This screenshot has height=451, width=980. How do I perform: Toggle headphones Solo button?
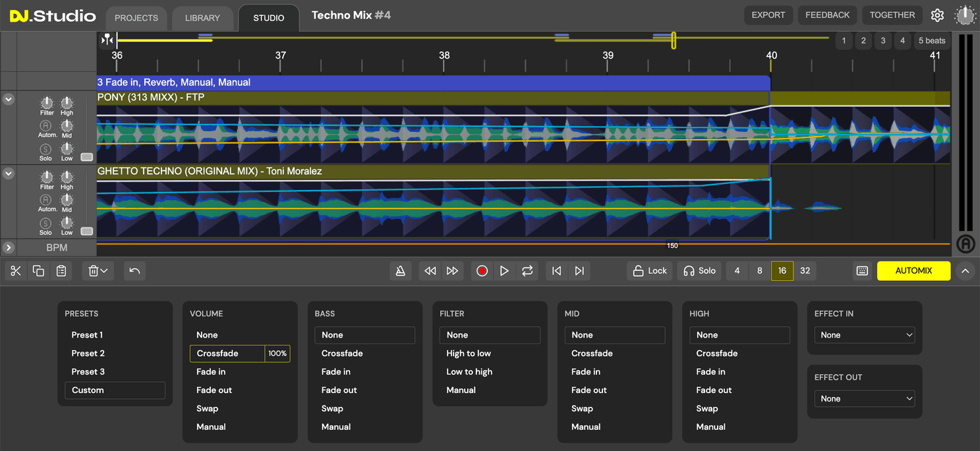[699, 271]
